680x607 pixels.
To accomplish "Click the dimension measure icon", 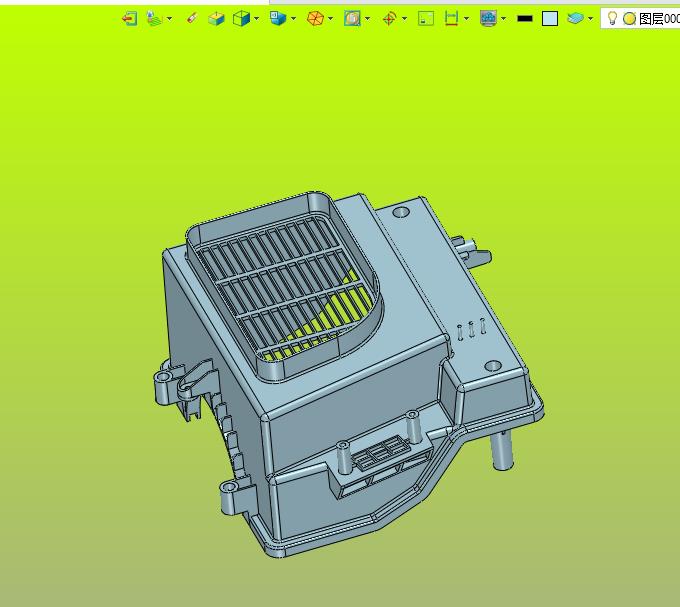I will click(x=451, y=19).
